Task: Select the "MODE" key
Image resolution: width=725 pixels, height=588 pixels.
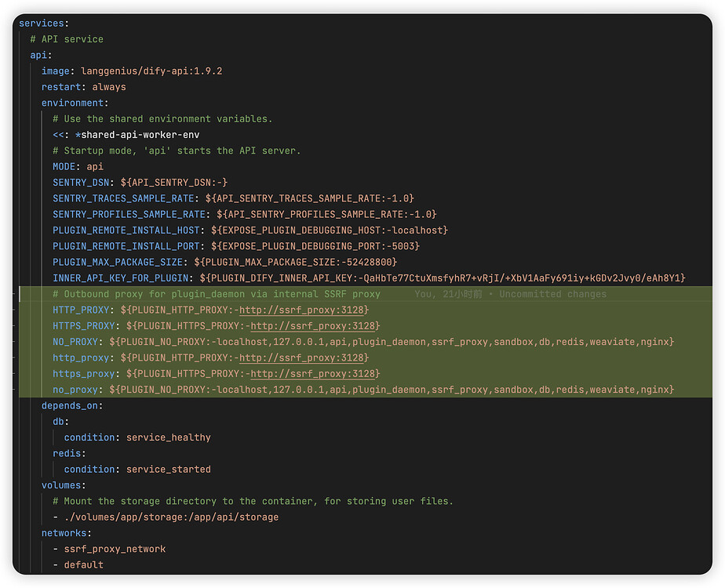Action: coord(64,167)
